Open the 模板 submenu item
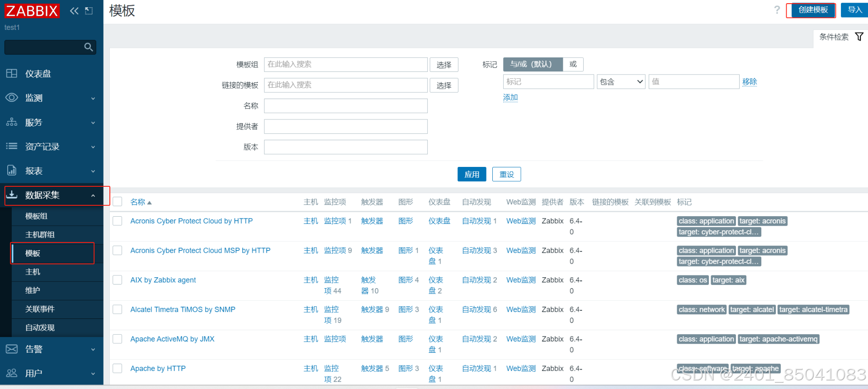This screenshot has height=389, width=868. coord(33,253)
